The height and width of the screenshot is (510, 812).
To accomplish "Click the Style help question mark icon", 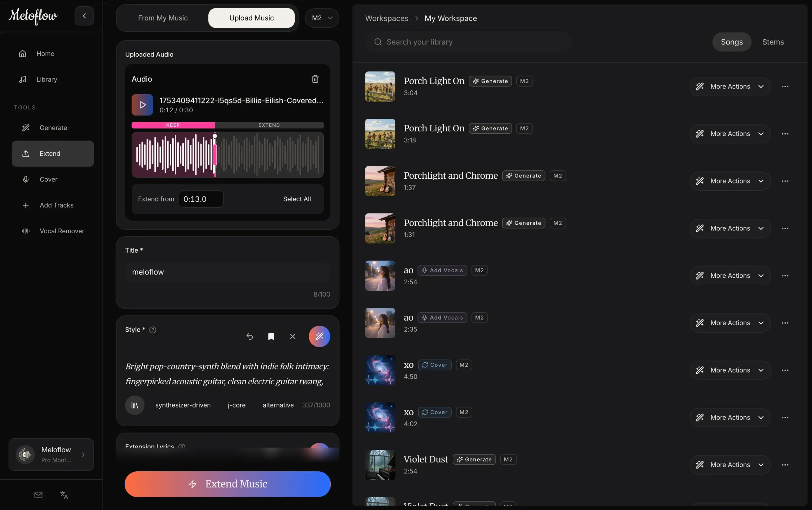I will coord(153,330).
